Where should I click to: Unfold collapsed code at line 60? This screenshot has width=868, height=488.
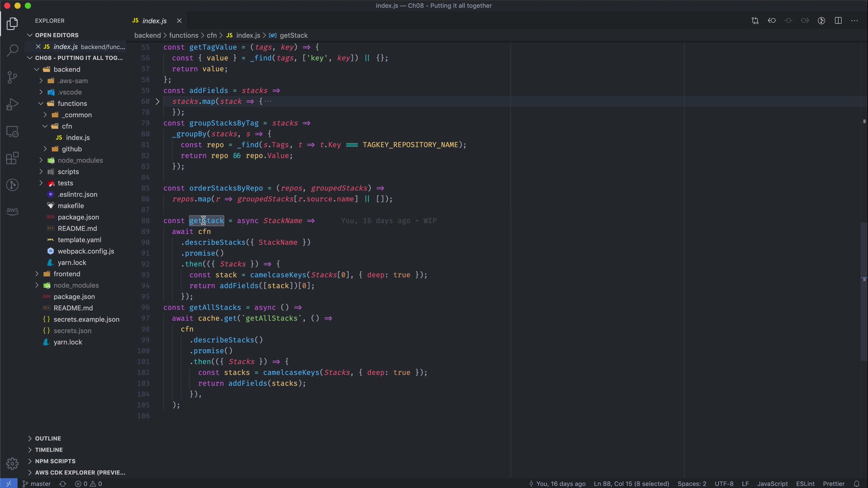pyautogui.click(x=157, y=102)
